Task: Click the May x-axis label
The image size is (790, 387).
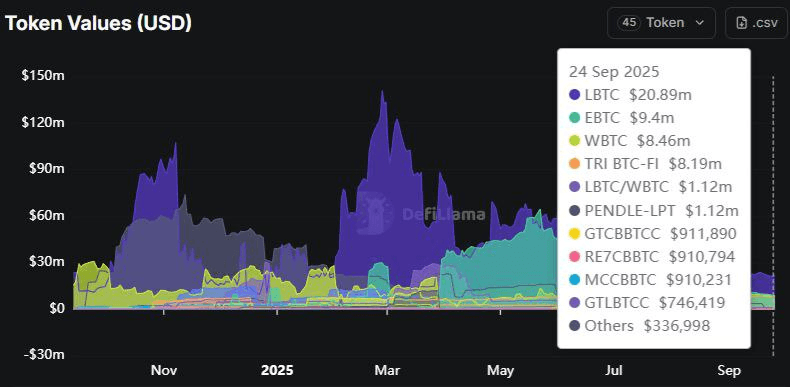Action: 500,371
